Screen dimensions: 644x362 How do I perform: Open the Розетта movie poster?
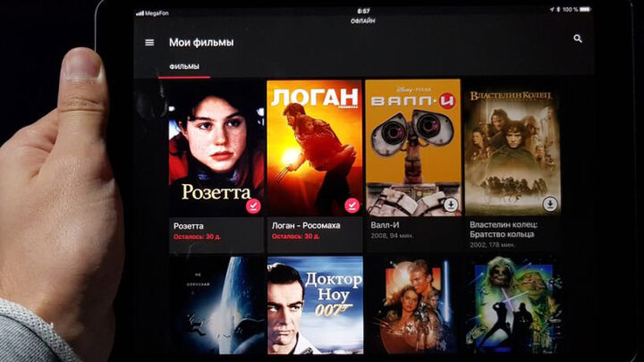pyautogui.click(x=216, y=148)
